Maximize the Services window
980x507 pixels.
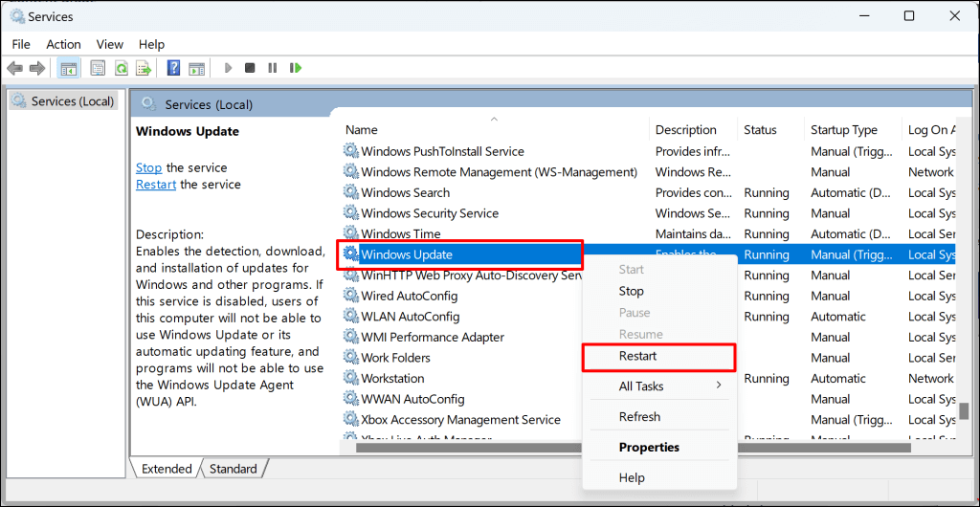[x=909, y=16]
